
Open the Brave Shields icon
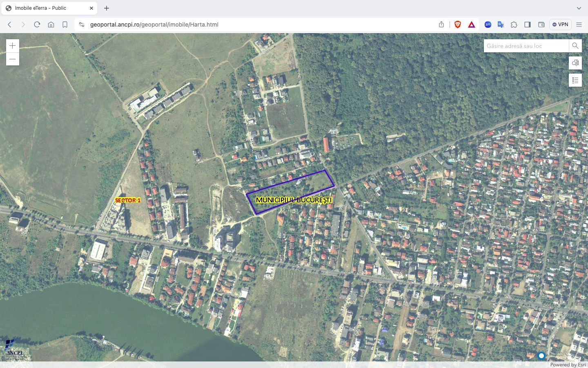458,25
